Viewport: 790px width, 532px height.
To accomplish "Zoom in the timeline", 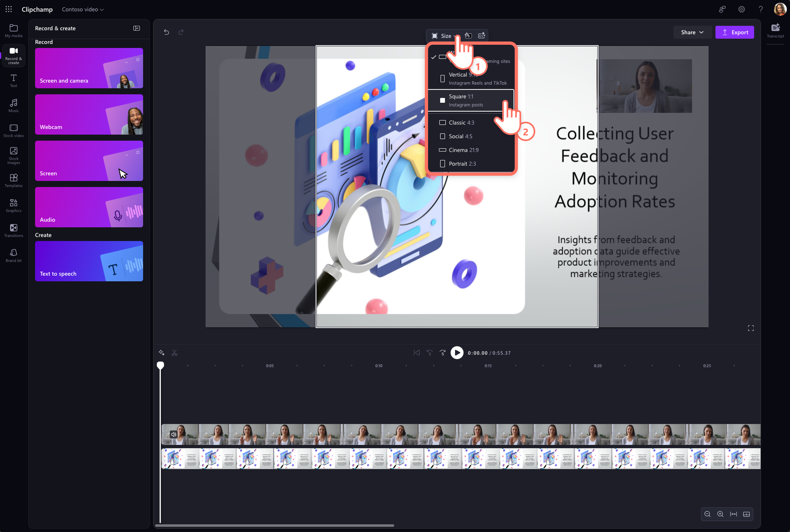I will 720,514.
